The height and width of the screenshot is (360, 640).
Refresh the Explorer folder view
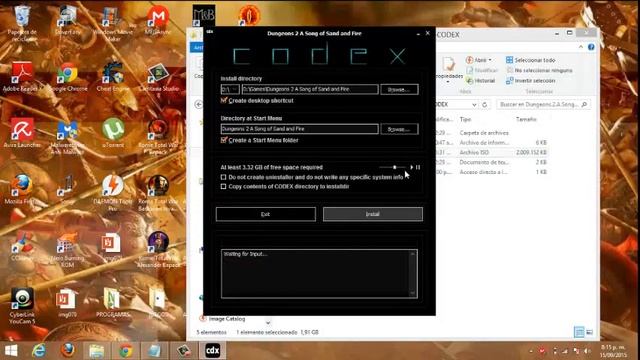(484, 105)
